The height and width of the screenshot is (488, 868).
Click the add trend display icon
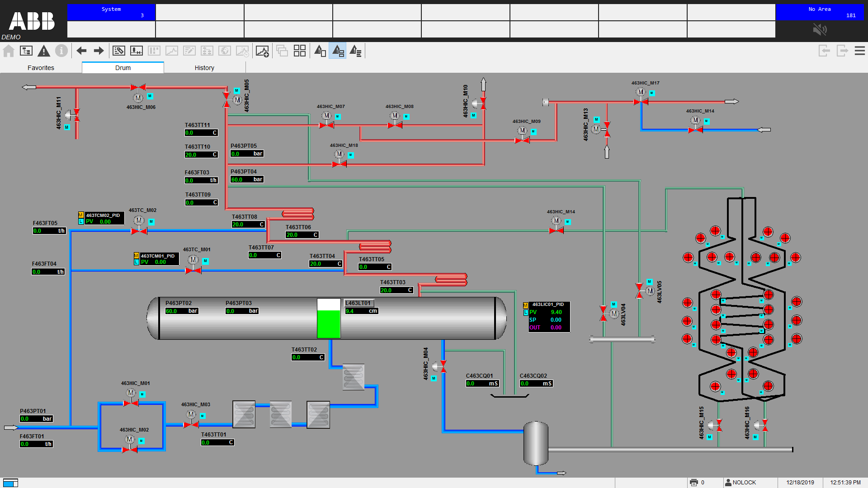coord(262,51)
